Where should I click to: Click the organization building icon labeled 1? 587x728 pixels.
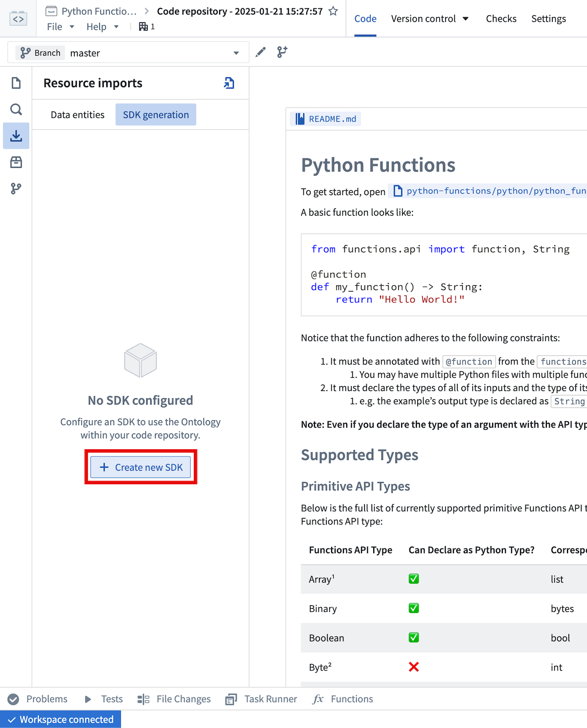[143, 26]
